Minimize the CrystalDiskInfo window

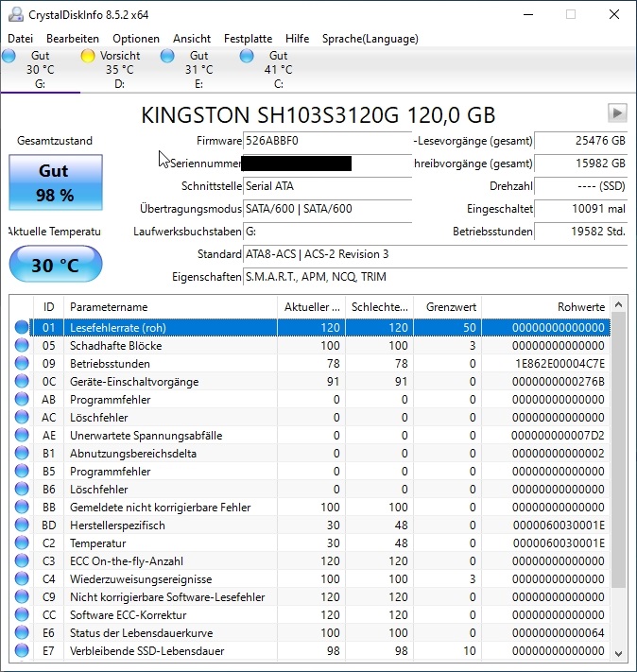528,14
